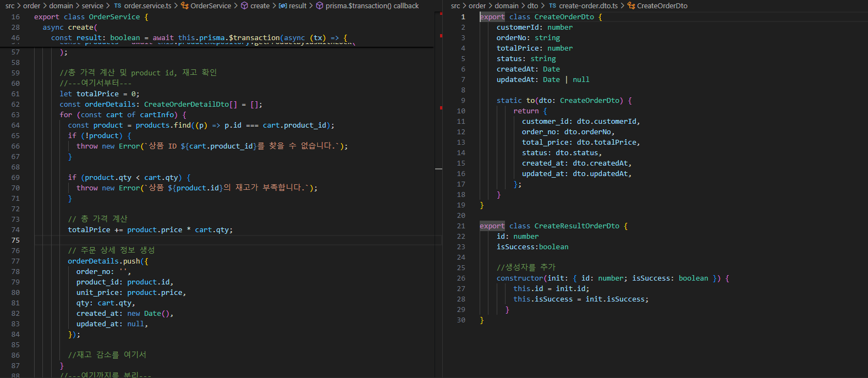The height and width of the screenshot is (378, 868).
Task: Click 'export class CreateOrderDto {' line
Action: coord(541,17)
